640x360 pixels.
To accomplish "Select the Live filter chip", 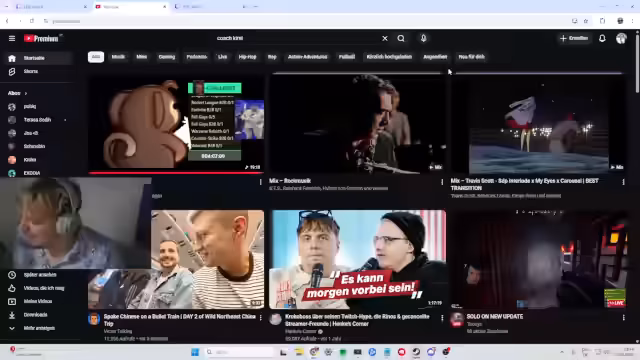I will [222, 57].
